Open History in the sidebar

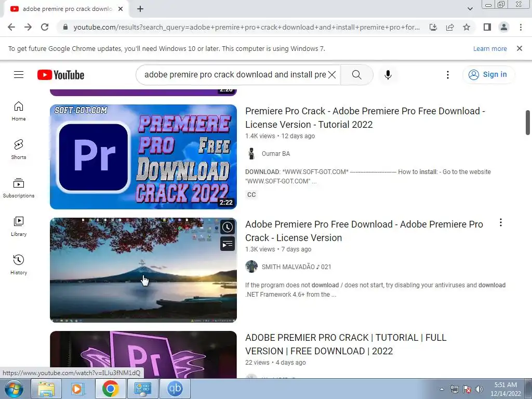pyautogui.click(x=19, y=265)
